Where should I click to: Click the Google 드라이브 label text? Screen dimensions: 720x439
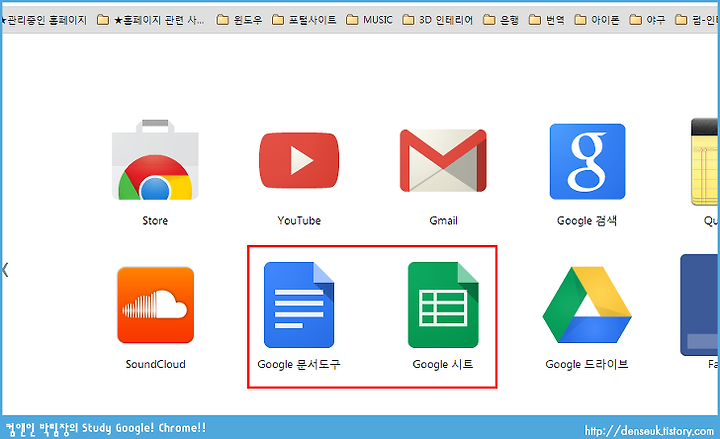(x=587, y=365)
